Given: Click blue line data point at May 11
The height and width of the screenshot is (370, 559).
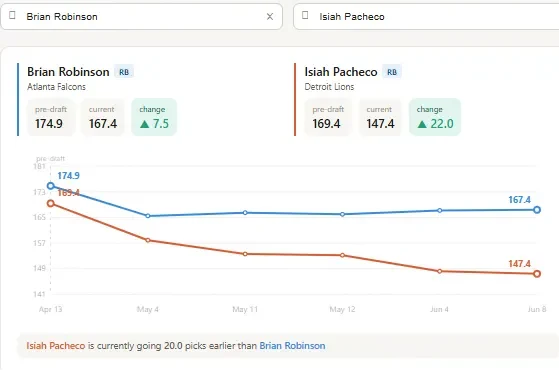Looking at the screenshot, I should click(x=245, y=213).
